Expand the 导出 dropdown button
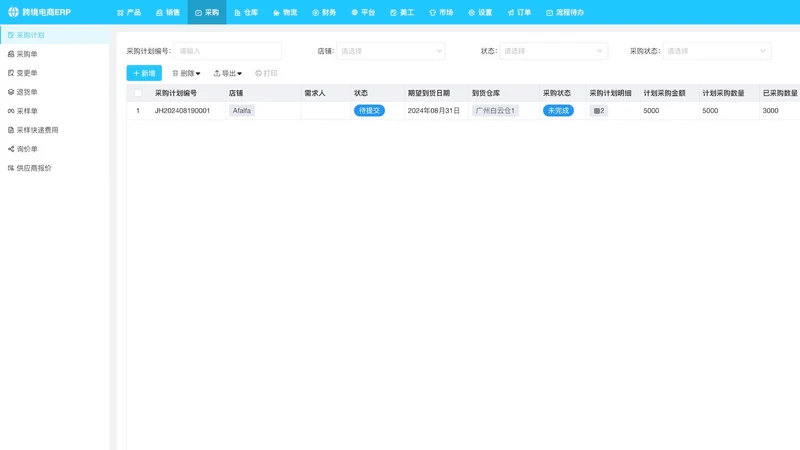 tap(228, 73)
